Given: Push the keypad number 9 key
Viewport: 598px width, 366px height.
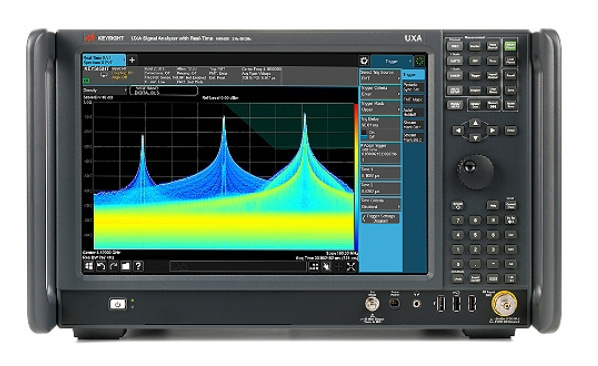Looking at the screenshot, I should [x=493, y=220].
